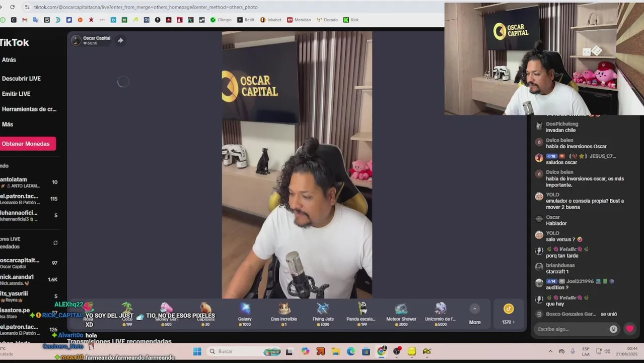The width and height of the screenshot is (644, 363).
Task: Send the Unicornio de fantasía gift
Action: [x=440, y=314]
